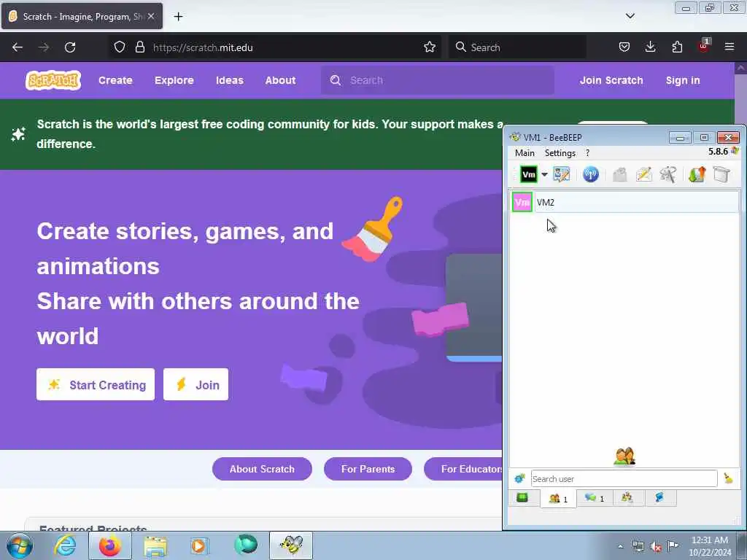Viewport: 747px width, 560px height.
Task: Click the VM1 user avatar in BeeBEEP toolbar
Action: [528, 174]
